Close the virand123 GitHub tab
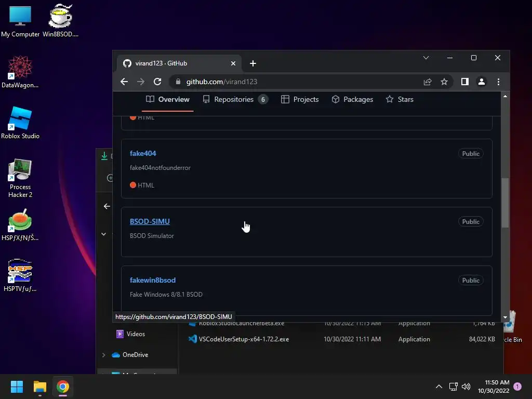The image size is (532, 399). (233, 63)
